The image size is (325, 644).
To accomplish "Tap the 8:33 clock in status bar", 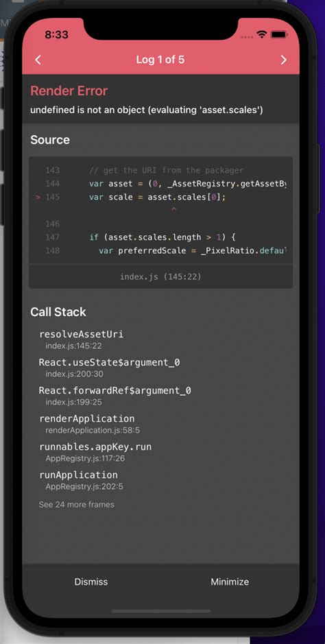I will 56,35.
